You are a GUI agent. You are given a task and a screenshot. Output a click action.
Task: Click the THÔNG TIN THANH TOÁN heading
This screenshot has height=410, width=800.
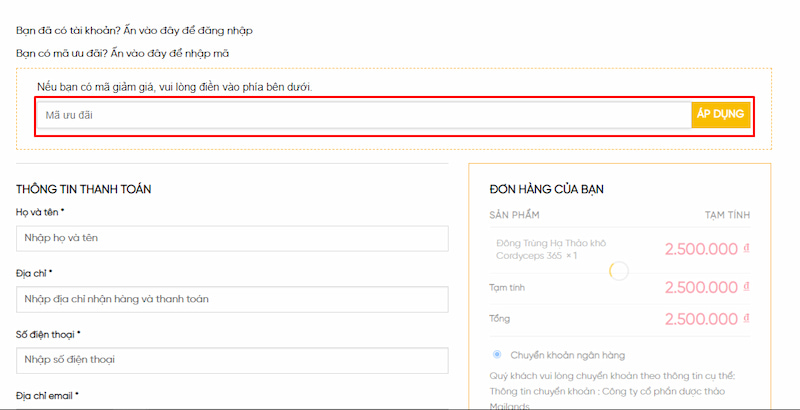pos(83,189)
